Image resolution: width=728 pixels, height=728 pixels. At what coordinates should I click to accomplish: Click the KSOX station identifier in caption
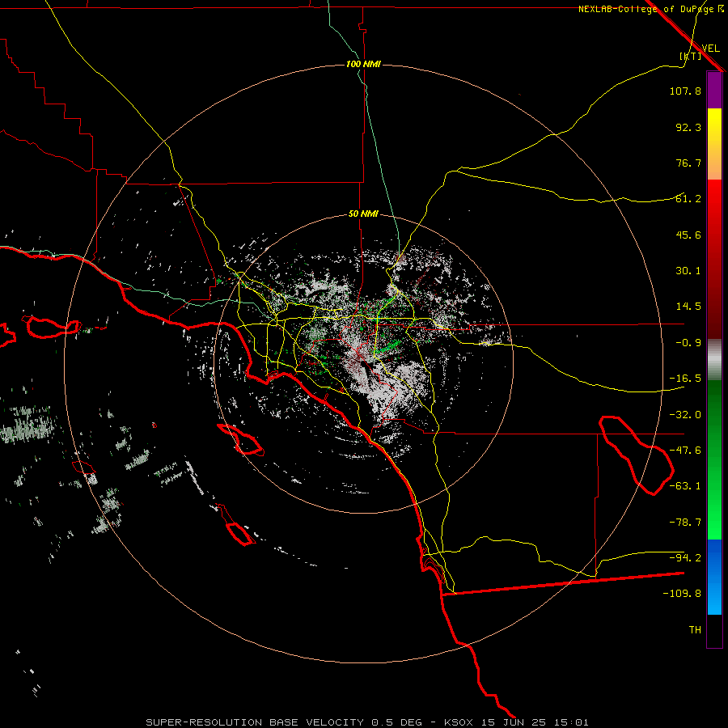point(459,722)
